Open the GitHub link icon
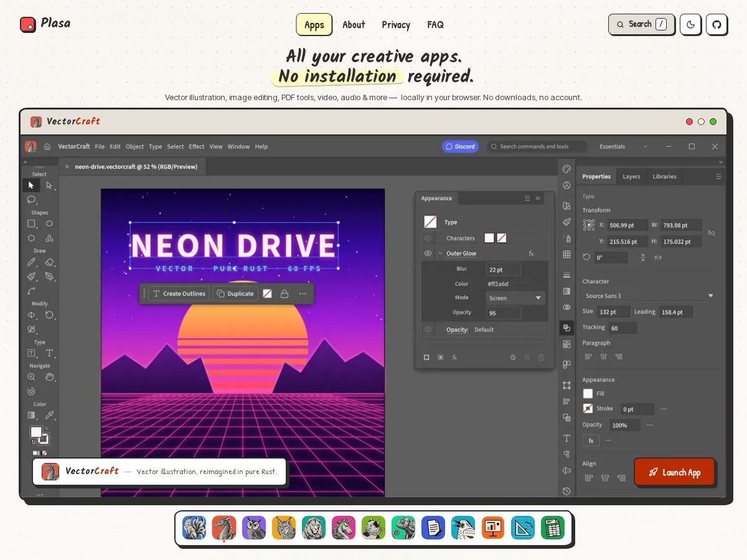747x560 pixels. tap(716, 24)
